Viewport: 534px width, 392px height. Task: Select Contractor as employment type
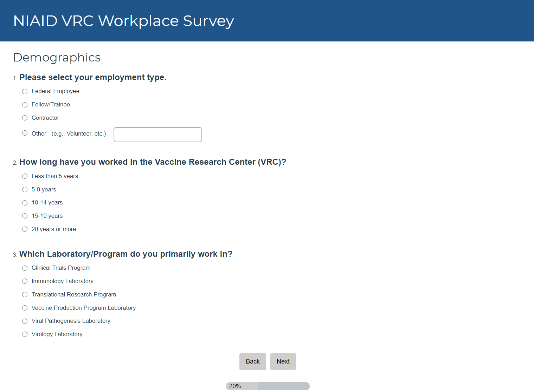(x=25, y=118)
